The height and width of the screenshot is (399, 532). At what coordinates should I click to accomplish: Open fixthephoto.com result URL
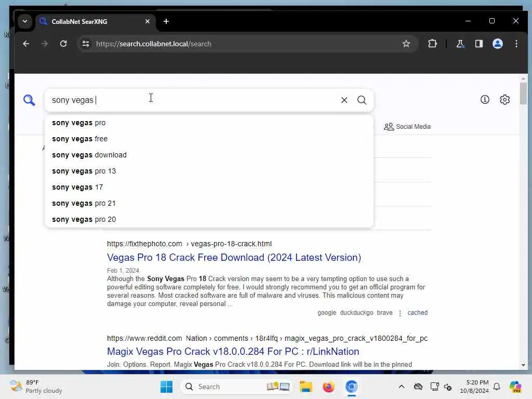coord(189,244)
